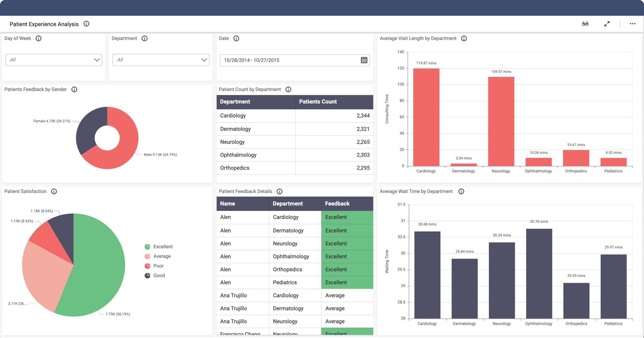Sort by Department column in Patient Count table

click(256, 102)
